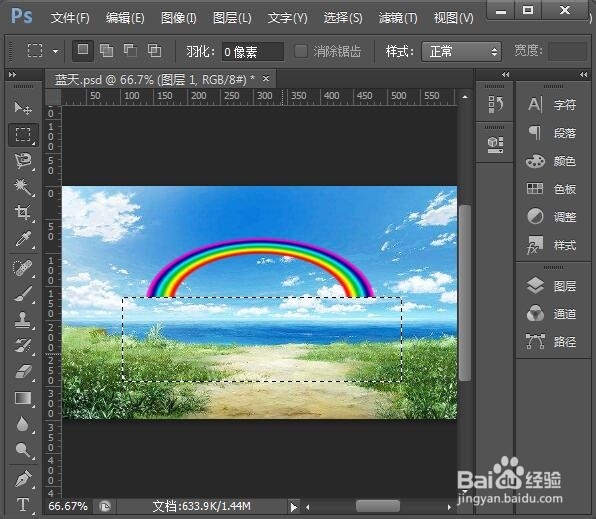The width and height of the screenshot is (596, 519).
Task: Select the Move tool
Action: click(x=23, y=108)
